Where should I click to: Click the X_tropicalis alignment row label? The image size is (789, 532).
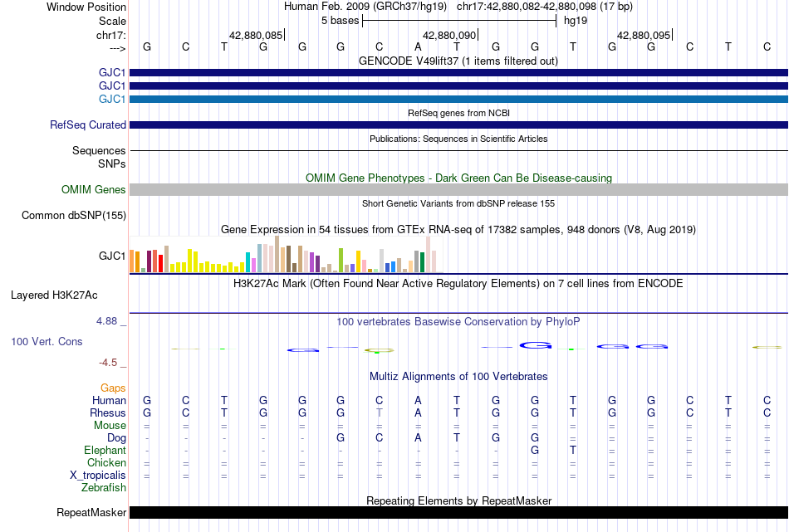(x=98, y=476)
